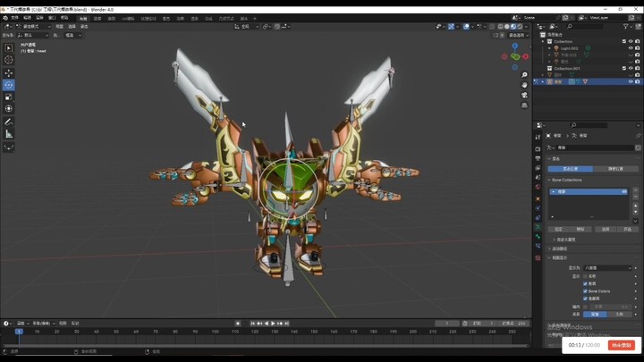644x362 pixels.
Task: Open the viewport shading options dropdown arrow
Action: pyautogui.click(x=527, y=26)
